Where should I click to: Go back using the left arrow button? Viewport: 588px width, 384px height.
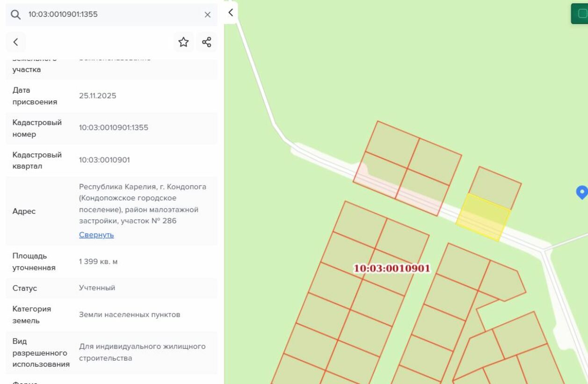pyautogui.click(x=16, y=42)
